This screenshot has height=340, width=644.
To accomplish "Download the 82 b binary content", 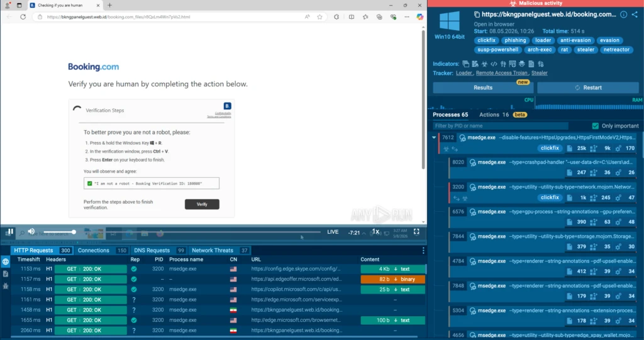I will 392,279.
